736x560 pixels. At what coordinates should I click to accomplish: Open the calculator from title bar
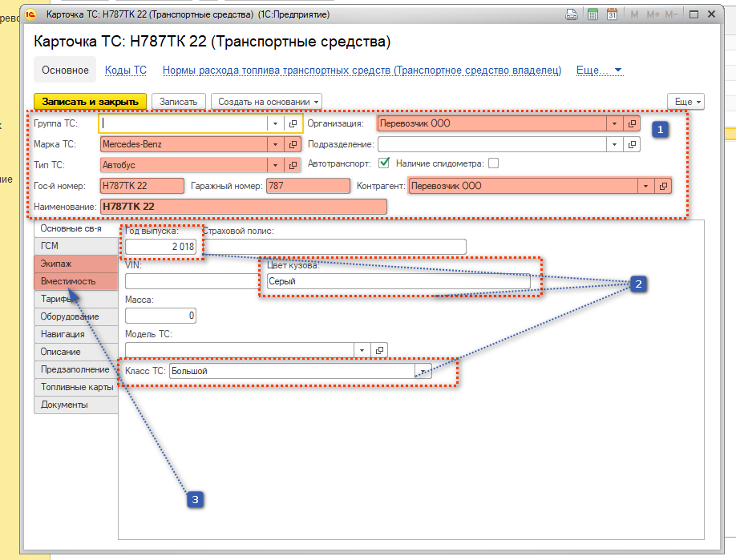click(592, 14)
